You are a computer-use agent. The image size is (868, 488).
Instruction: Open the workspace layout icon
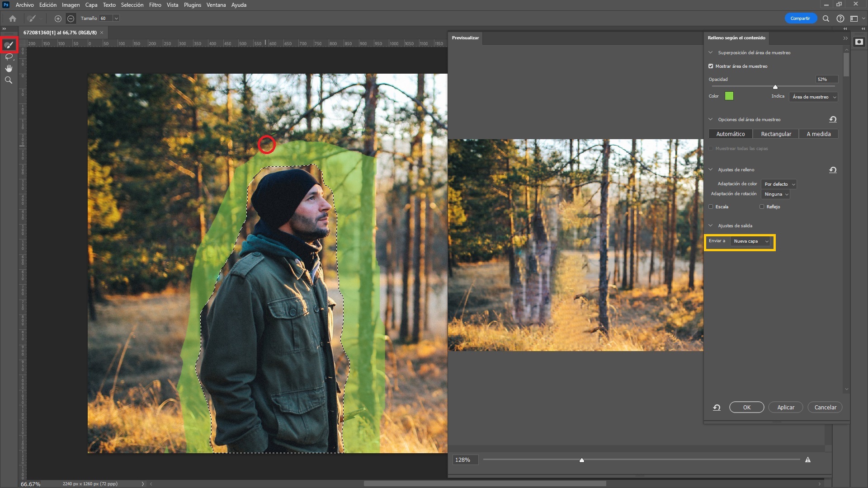(854, 19)
